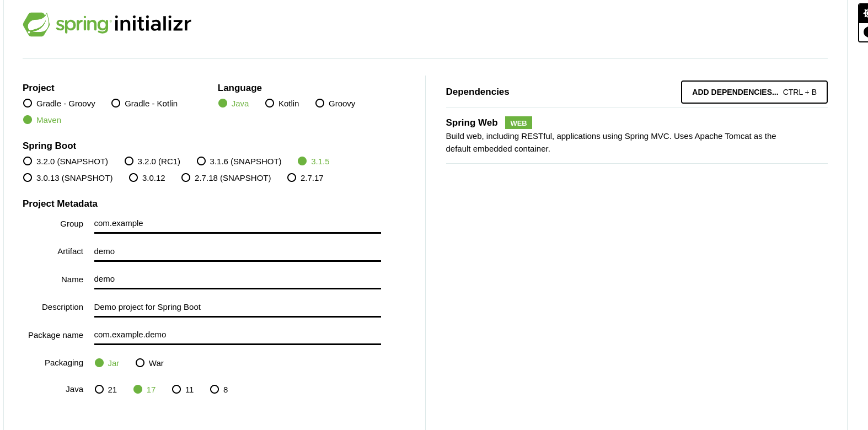Image resolution: width=868 pixels, height=430 pixels.
Task: Click the Spring Web dependency entry
Action: tap(471, 123)
